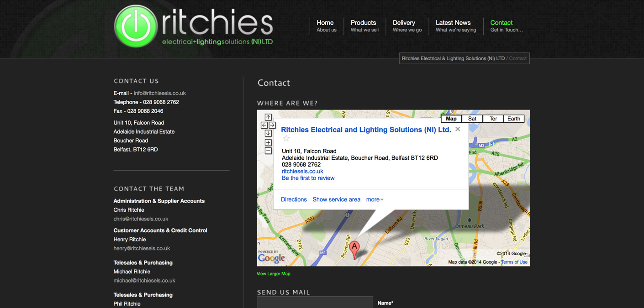This screenshot has height=308, width=644.
Task: Open the Home menu item
Action: (x=326, y=26)
